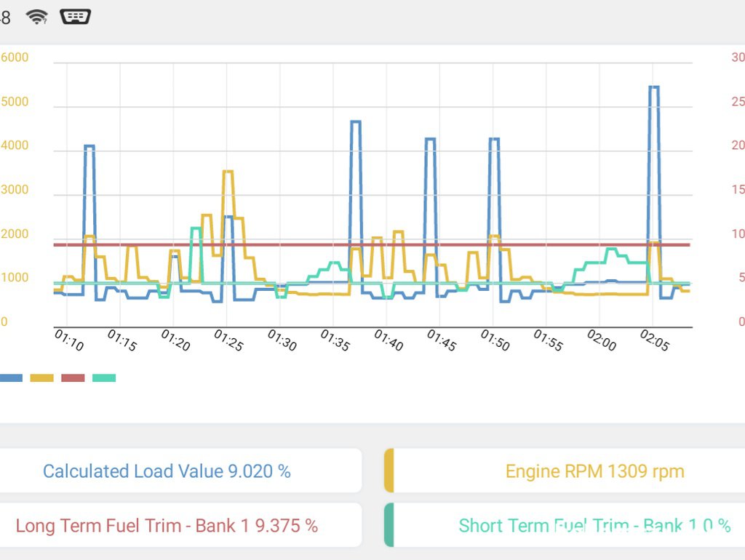This screenshot has width=745, height=560.
Task: Tap the tallest blue peak near 02:05
Action: click(x=654, y=87)
